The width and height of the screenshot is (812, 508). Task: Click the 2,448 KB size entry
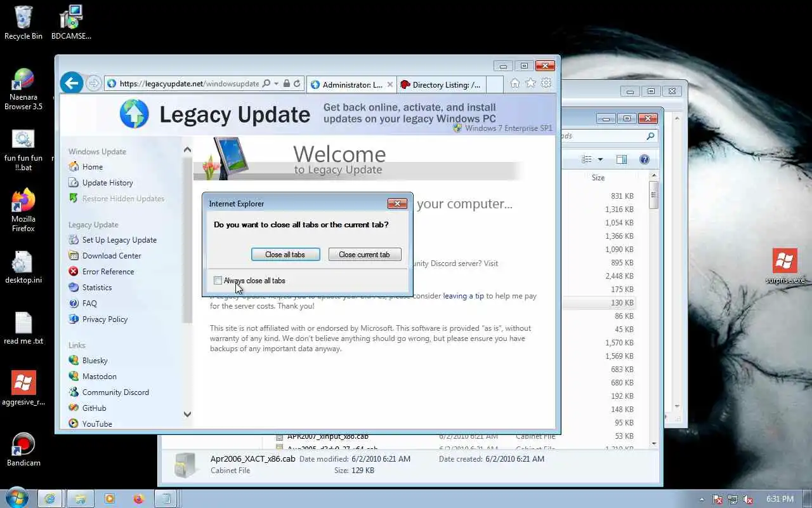[x=619, y=276]
